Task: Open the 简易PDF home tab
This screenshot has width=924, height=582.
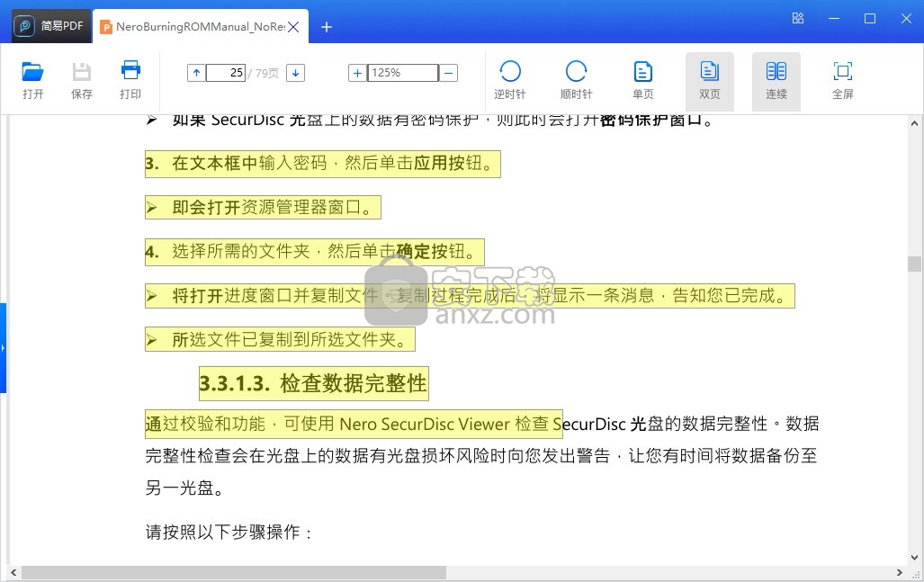Action: [52, 26]
